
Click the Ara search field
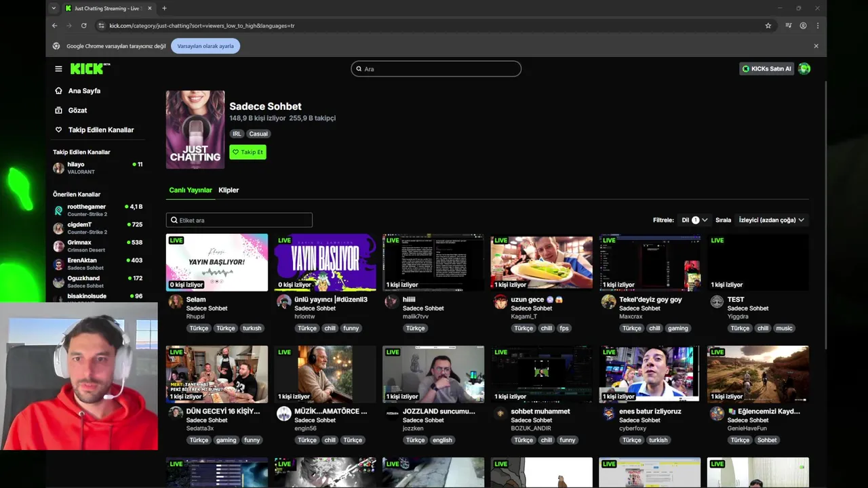coord(436,68)
